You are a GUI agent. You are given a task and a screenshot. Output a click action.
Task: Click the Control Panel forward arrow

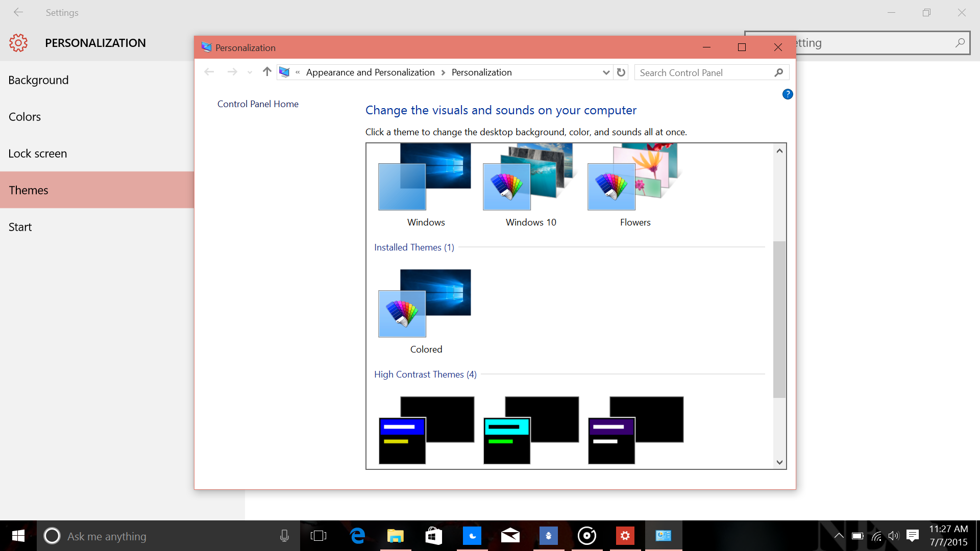(x=232, y=72)
